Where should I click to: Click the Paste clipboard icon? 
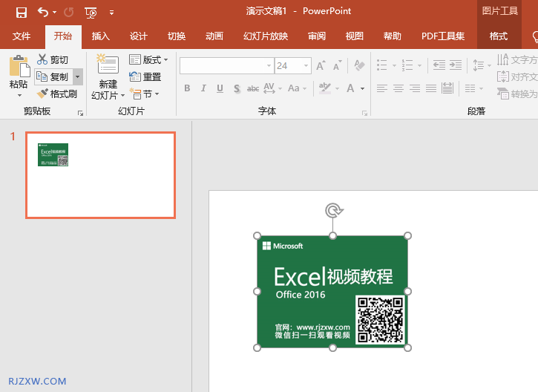point(19,68)
